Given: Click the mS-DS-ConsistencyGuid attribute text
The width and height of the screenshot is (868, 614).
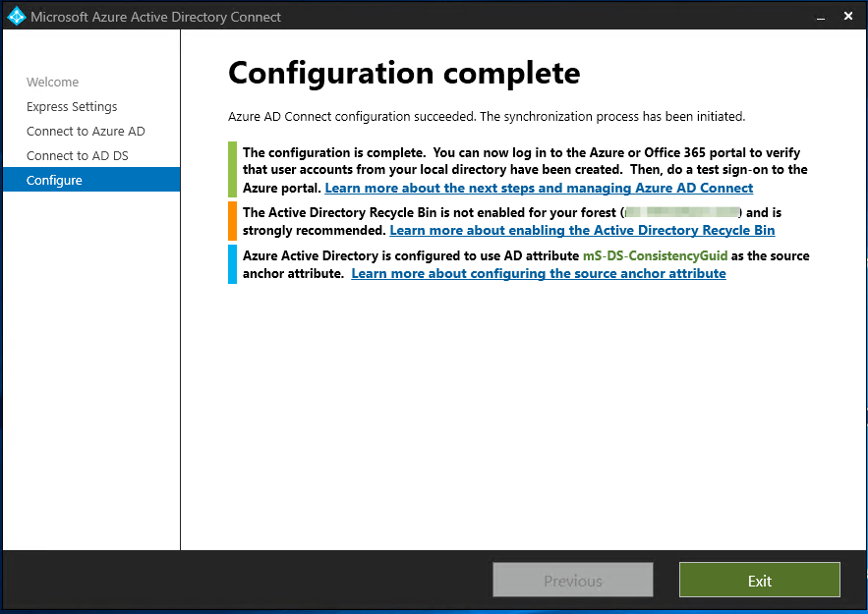Looking at the screenshot, I should (655, 255).
